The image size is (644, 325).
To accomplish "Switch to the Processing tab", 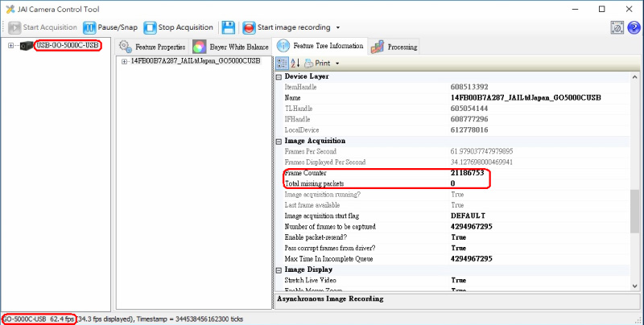I will click(x=394, y=47).
